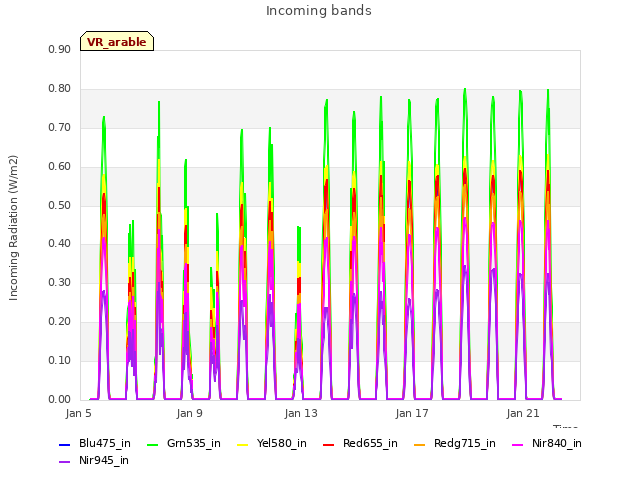Viewport: 640px width, 480px height.
Task: Click the 0.00 y-axis tick label
Action: [x=60, y=400]
